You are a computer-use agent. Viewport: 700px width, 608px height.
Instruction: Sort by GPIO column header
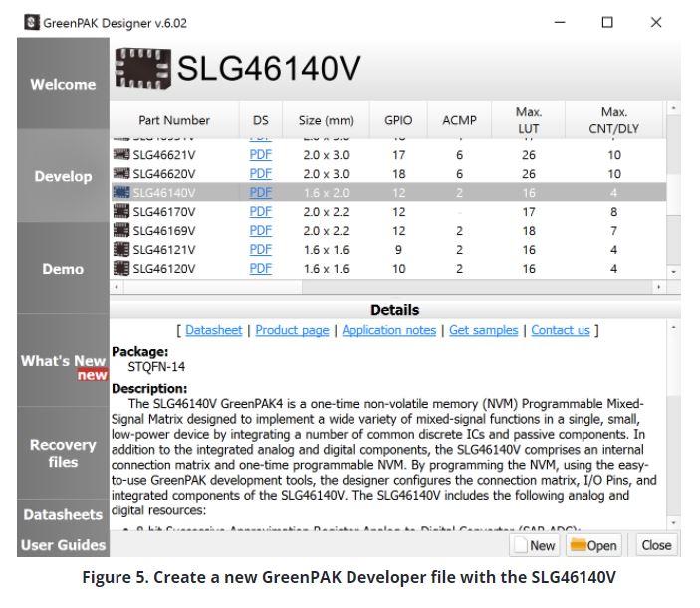click(x=398, y=120)
